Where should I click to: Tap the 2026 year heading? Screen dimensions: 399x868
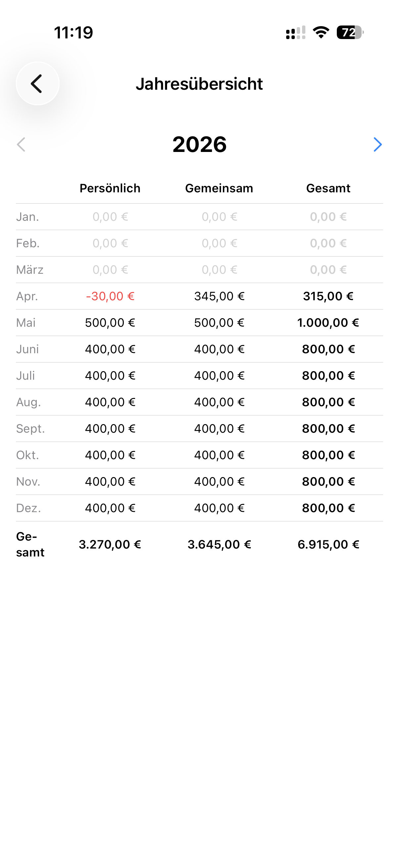[x=199, y=145]
